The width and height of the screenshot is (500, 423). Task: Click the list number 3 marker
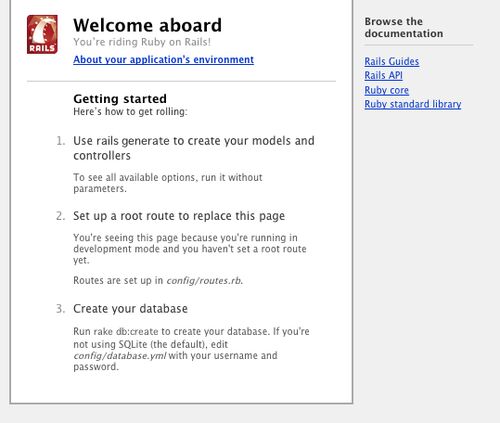pyautogui.click(x=60, y=309)
